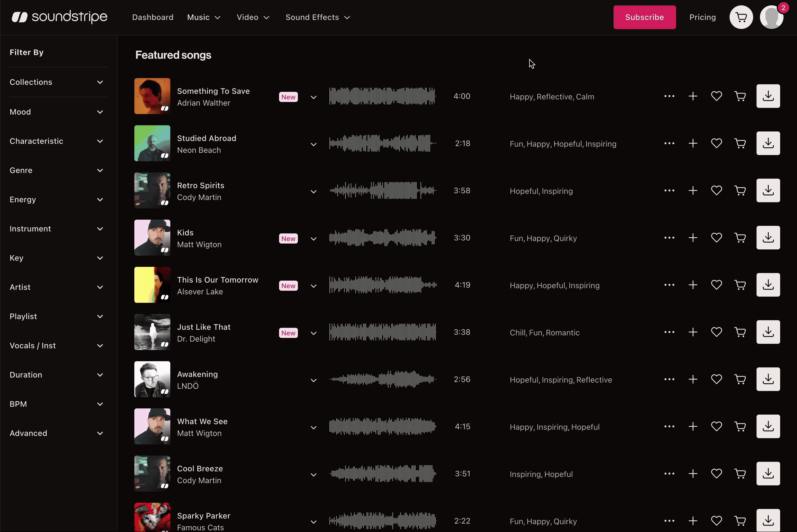Screen dimensions: 797x532
Task: Click the Famous Cats artwork thumbnail
Action: point(152,518)
